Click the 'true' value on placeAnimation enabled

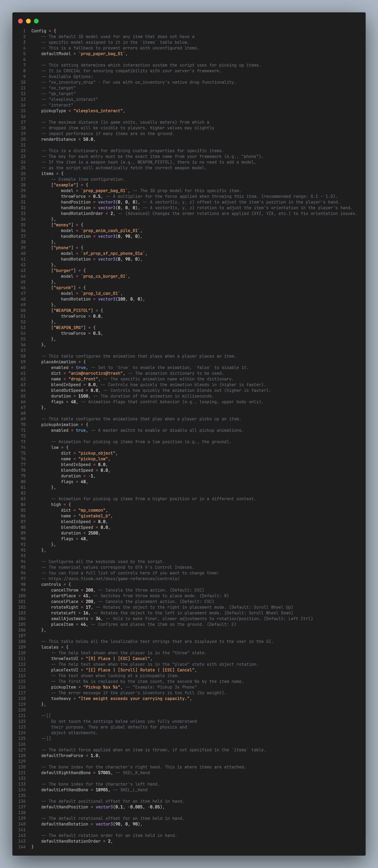coord(80,368)
